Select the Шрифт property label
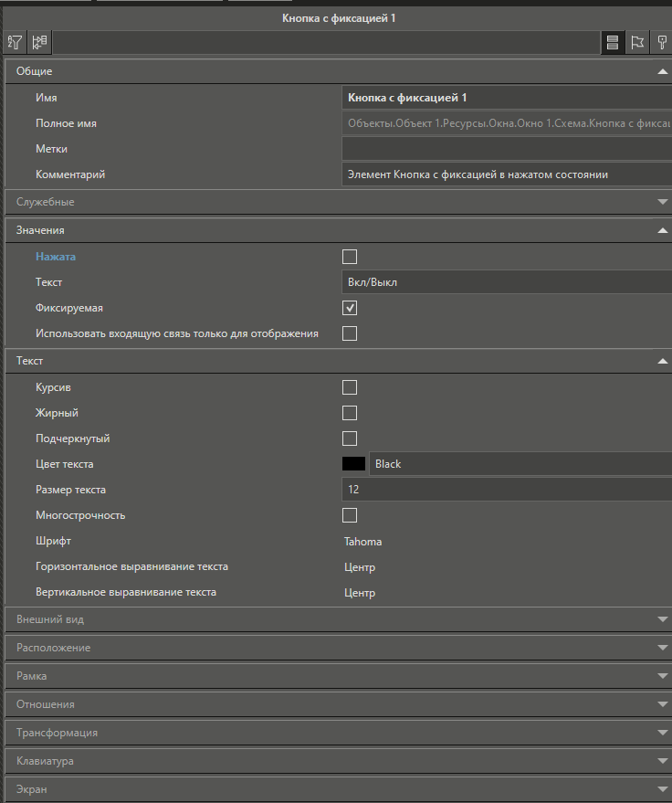672x803 pixels. [x=53, y=541]
